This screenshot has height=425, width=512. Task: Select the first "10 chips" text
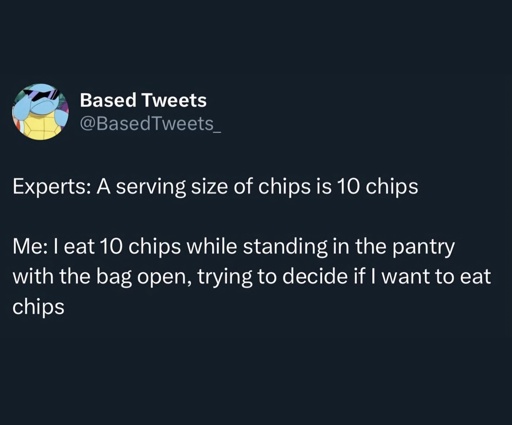(x=377, y=187)
